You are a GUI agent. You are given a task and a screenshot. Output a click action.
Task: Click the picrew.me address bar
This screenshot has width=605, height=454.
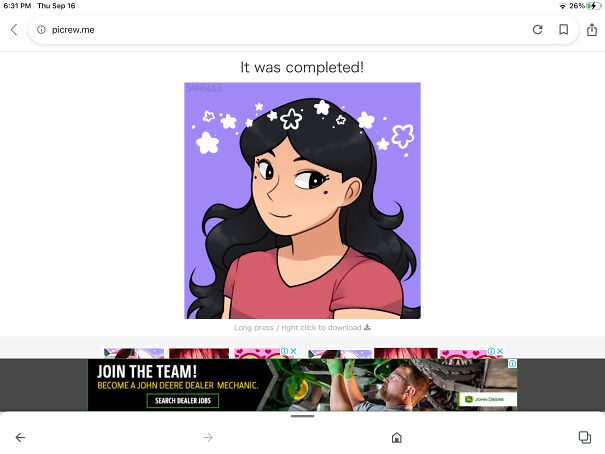pos(280,30)
